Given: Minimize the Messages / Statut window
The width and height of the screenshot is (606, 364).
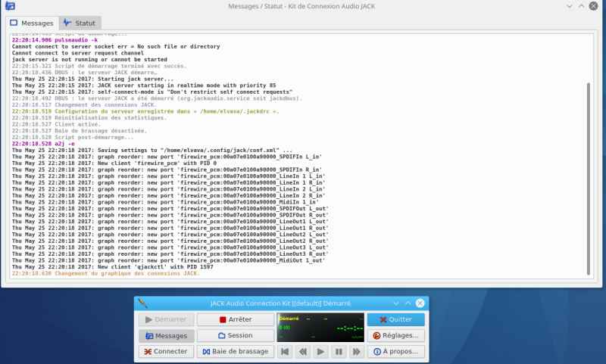Looking at the screenshot, I should [570, 6].
